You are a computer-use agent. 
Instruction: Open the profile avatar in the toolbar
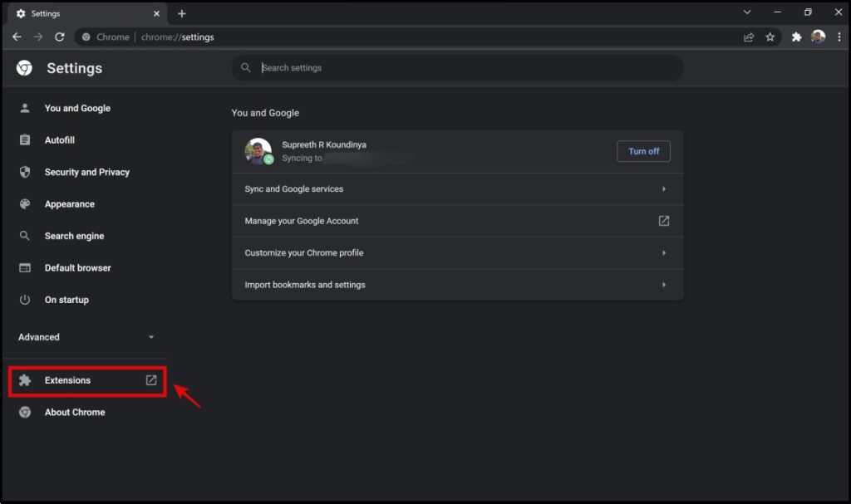point(818,37)
